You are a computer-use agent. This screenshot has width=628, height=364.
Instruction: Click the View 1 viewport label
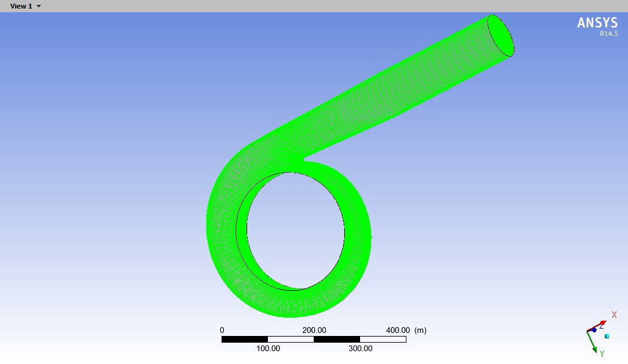pyautogui.click(x=21, y=6)
